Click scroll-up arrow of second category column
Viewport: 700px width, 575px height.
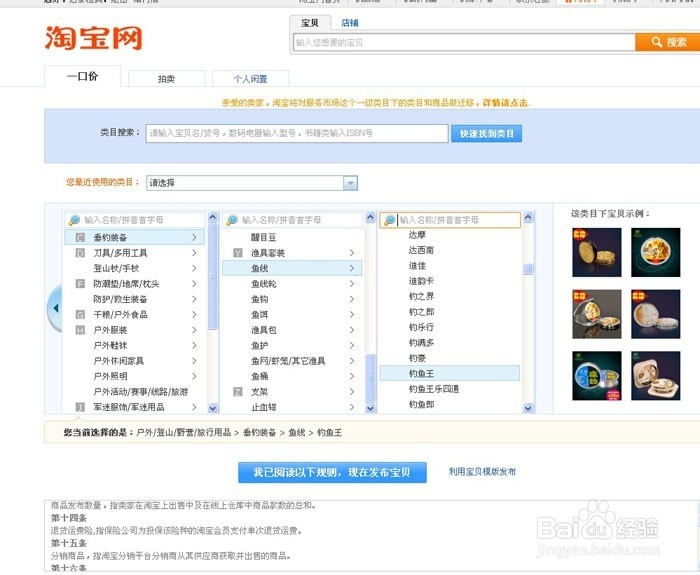[x=371, y=217]
